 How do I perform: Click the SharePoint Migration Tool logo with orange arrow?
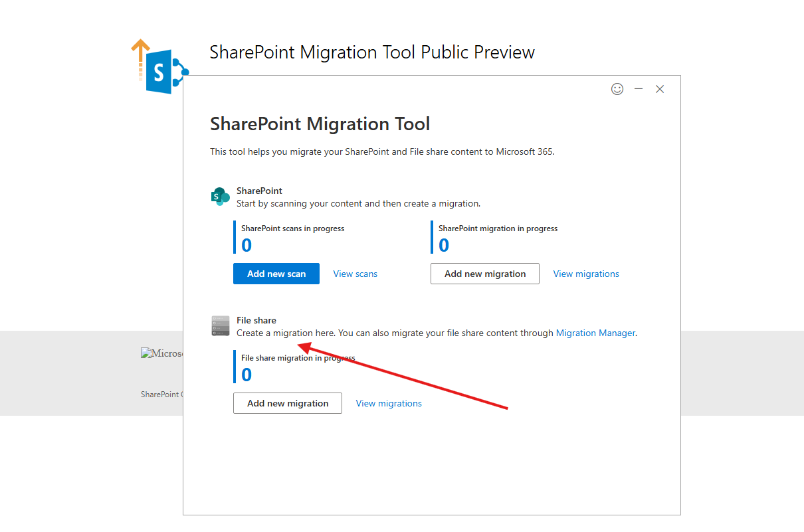pyautogui.click(x=159, y=68)
